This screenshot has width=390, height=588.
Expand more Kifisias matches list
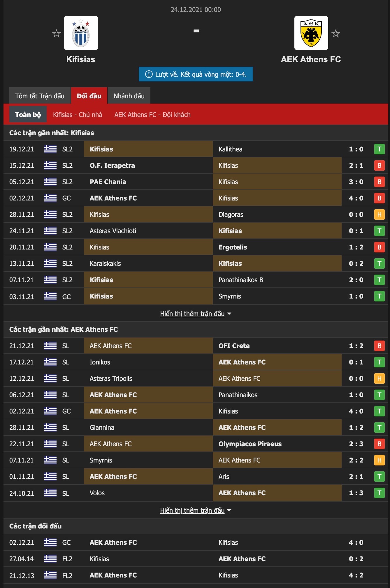pos(196,314)
